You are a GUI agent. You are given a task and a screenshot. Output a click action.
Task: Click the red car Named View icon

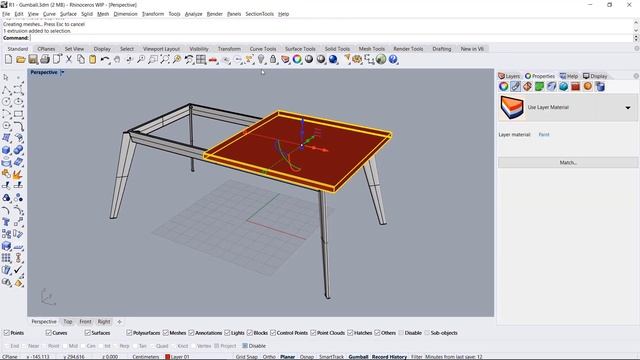(213, 60)
